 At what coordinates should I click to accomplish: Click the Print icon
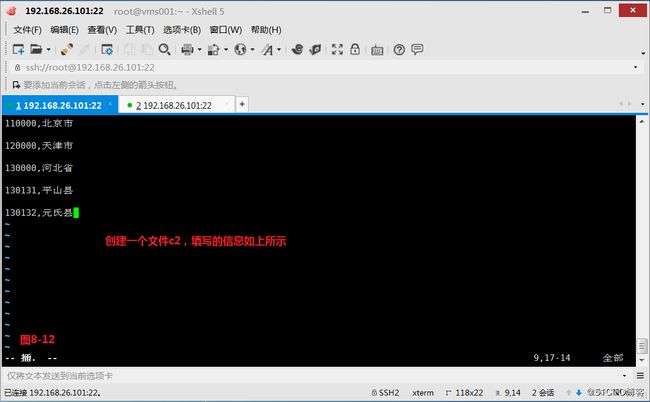(187, 50)
